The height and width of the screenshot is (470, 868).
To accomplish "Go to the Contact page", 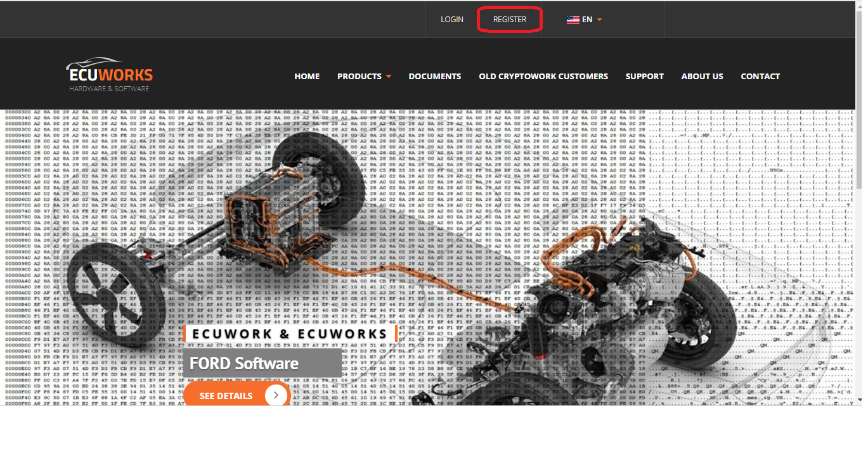I will [760, 76].
